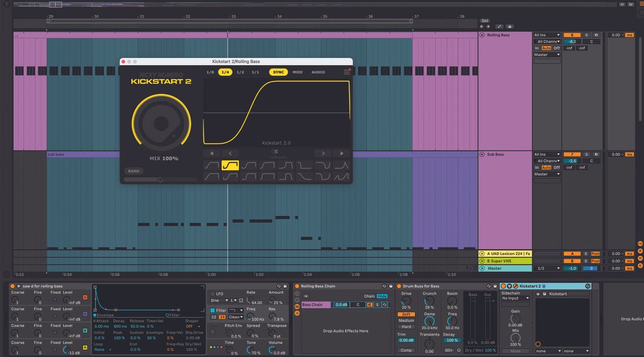Click the 0.00 ms track delay field on Rolling Bass

click(x=616, y=35)
